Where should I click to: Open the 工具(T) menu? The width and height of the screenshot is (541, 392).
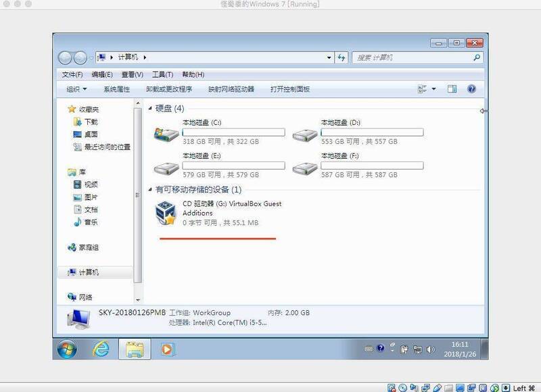(x=162, y=74)
